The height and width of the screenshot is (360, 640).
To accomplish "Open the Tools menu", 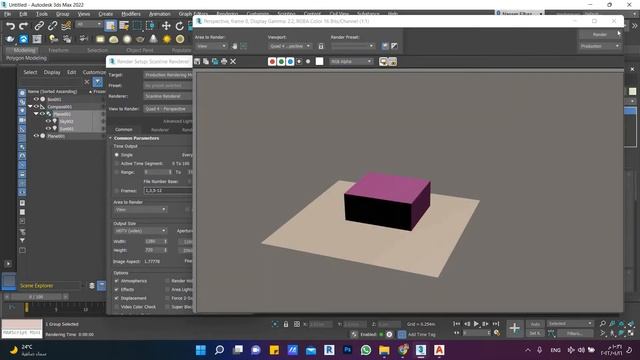I will click(42, 14).
